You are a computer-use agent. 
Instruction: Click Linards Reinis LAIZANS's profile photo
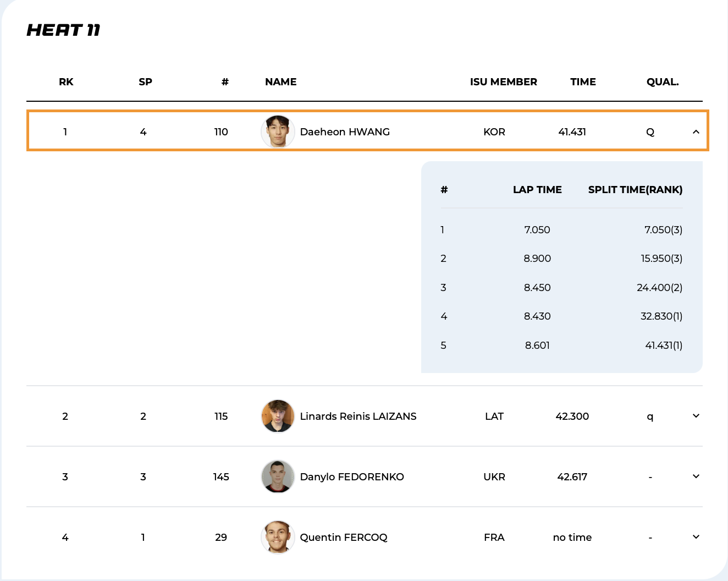278,416
